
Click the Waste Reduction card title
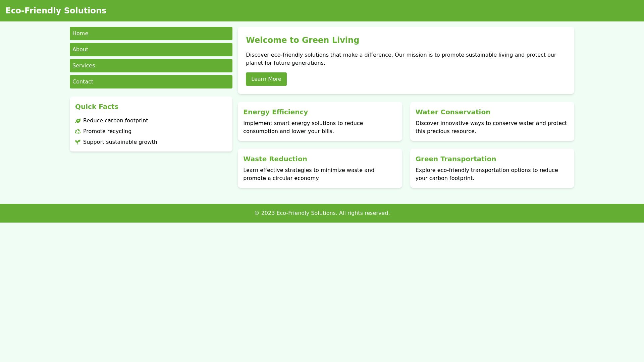coord(275,159)
